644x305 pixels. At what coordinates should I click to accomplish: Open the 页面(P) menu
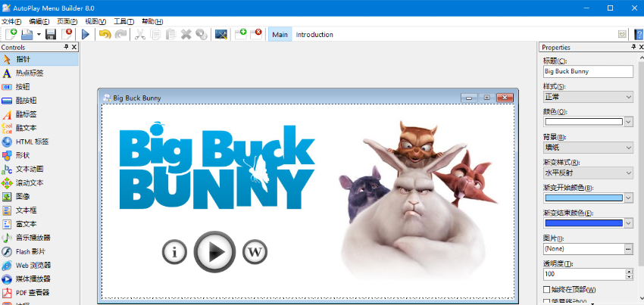(67, 22)
